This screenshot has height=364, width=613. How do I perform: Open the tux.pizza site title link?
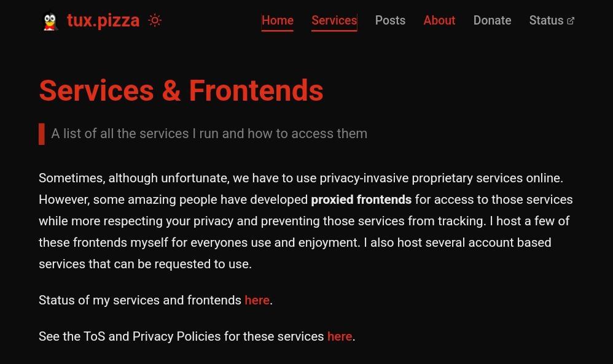[x=103, y=20]
